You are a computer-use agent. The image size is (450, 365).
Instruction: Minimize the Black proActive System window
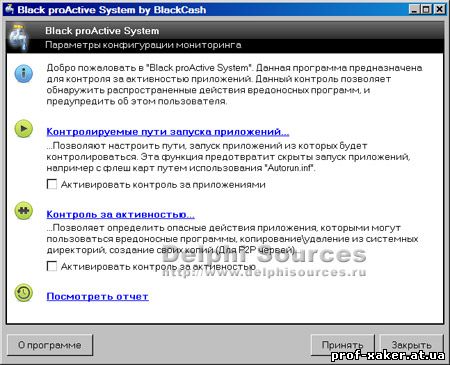point(414,9)
